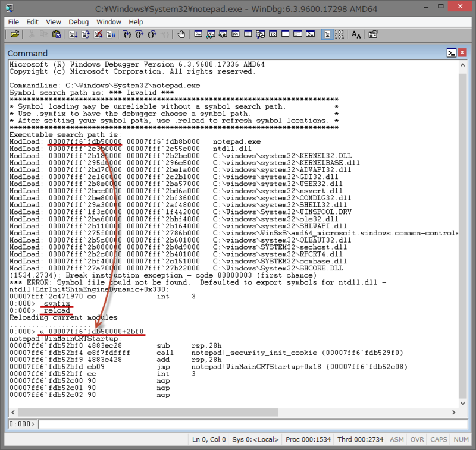Open the Locals window icon
The height and width of the screenshot is (450, 476).
pos(223,34)
